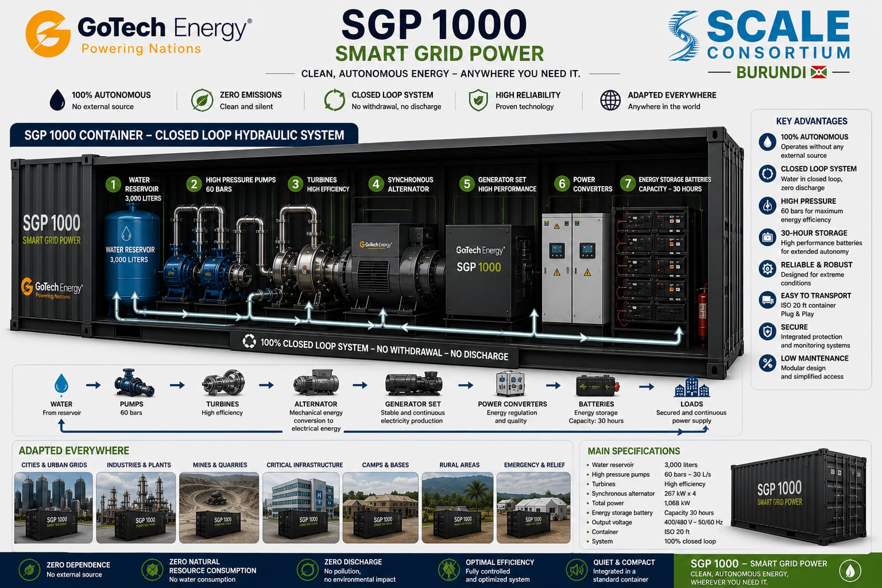Image resolution: width=882 pixels, height=588 pixels.
Task: Click the Burundi flag icon
Action: [818, 72]
